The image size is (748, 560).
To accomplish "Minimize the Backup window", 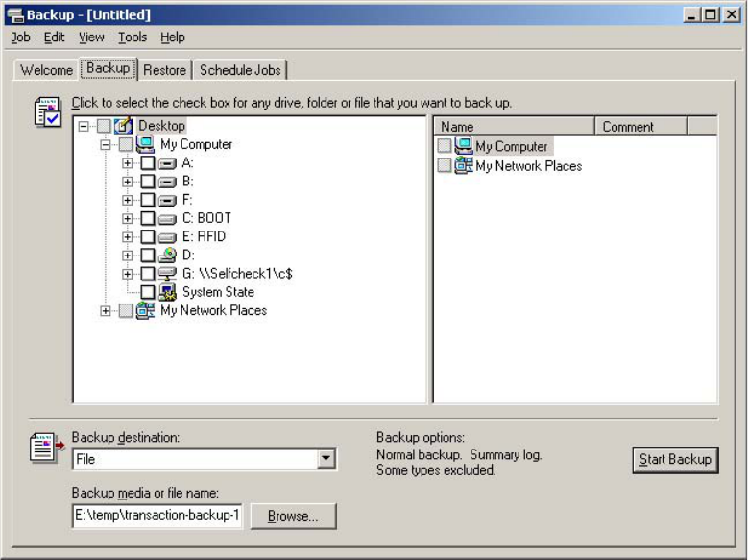I will (690, 15).
